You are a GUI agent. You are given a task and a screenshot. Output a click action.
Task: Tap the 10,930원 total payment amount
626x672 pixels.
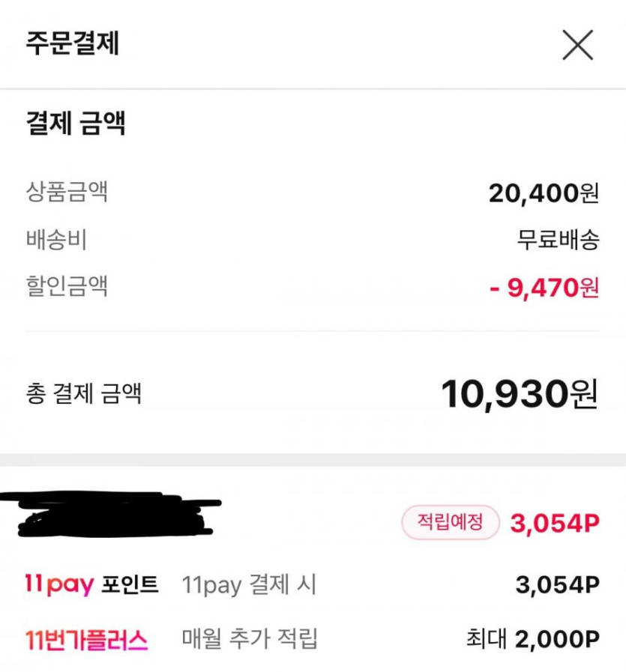point(519,394)
